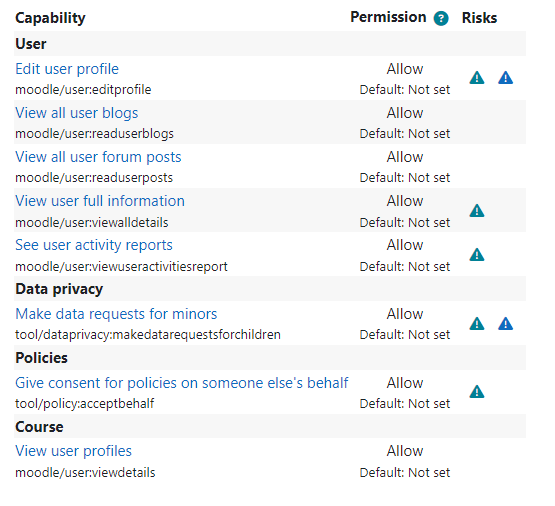Open Give consent for policies link

[182, 383]
